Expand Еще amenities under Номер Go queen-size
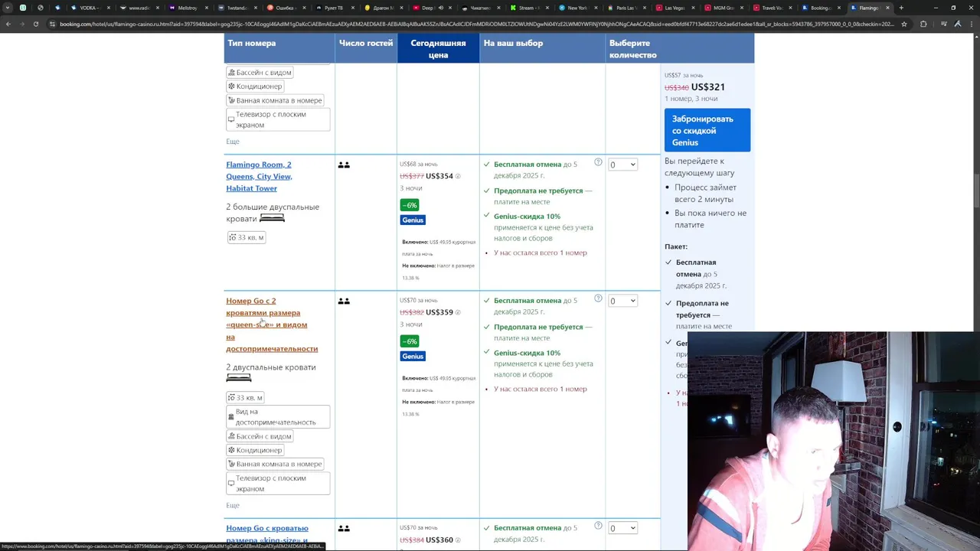980x551 pixels. pyautogui.click(x=233, y=505)
